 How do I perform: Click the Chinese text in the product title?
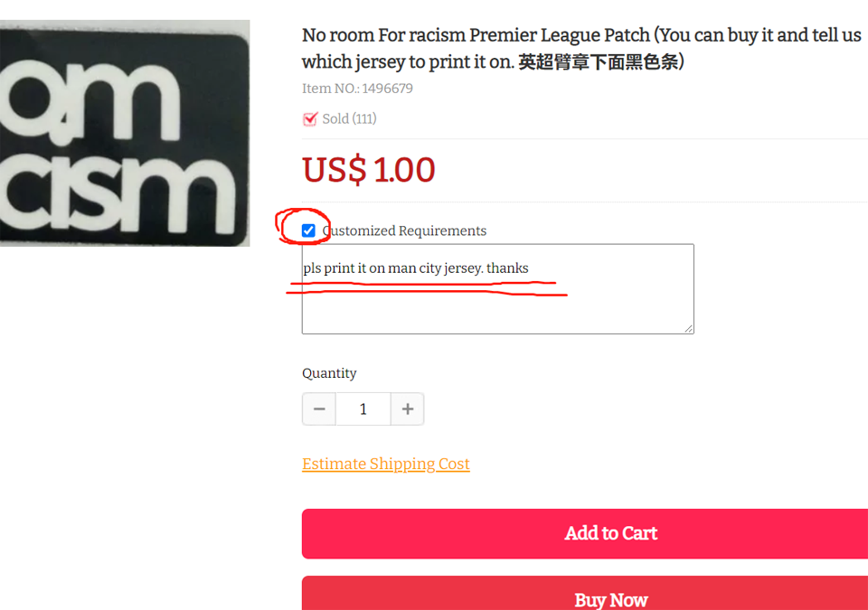click(x=600, y=63)
